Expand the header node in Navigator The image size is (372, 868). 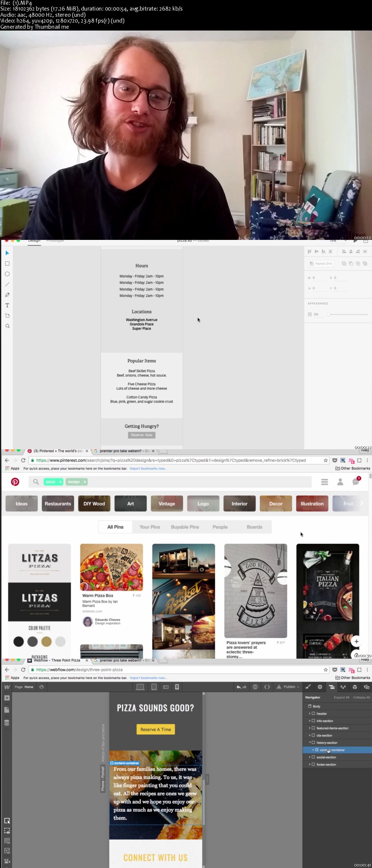pyautogui.click(x=310, y=714)
